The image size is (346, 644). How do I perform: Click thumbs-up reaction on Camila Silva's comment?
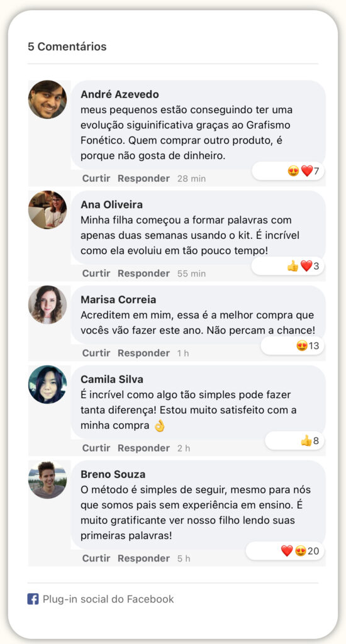tap(306, 441)
